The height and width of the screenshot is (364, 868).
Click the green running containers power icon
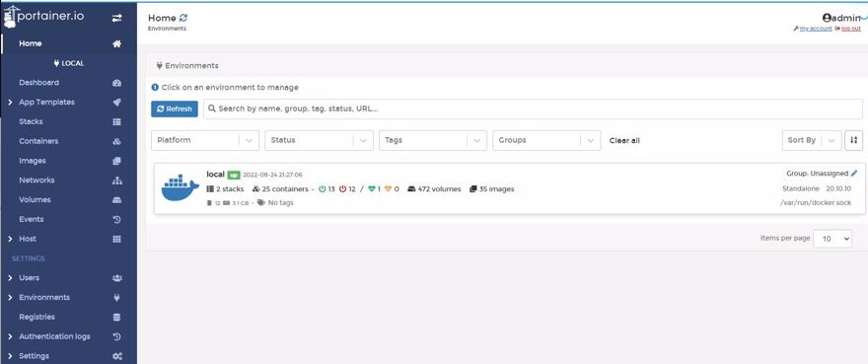point(323,189)
